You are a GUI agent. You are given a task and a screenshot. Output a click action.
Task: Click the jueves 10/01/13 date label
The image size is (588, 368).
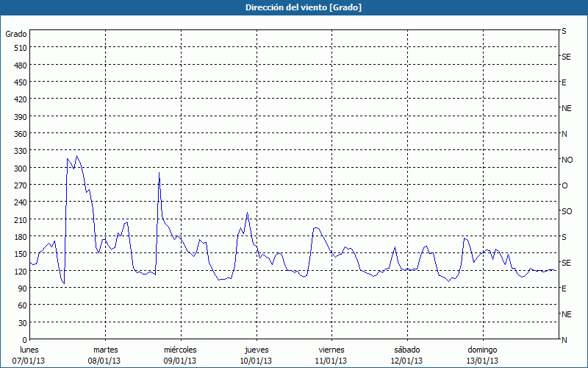255,355
